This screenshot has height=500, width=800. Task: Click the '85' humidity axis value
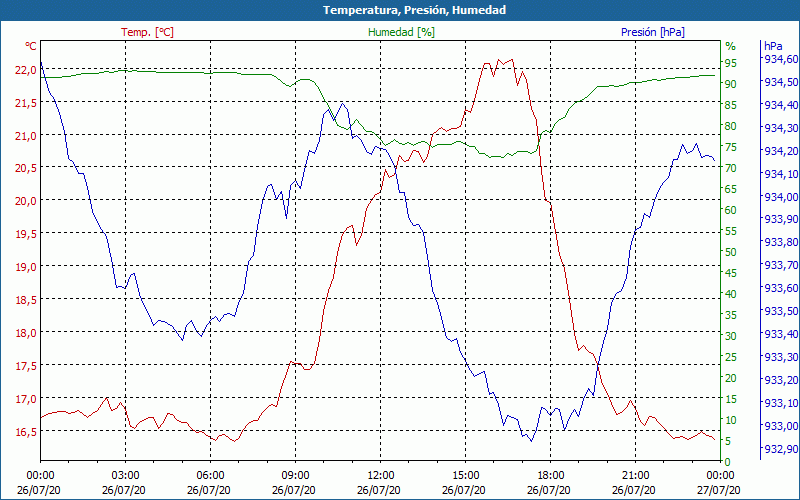point(731,105)
